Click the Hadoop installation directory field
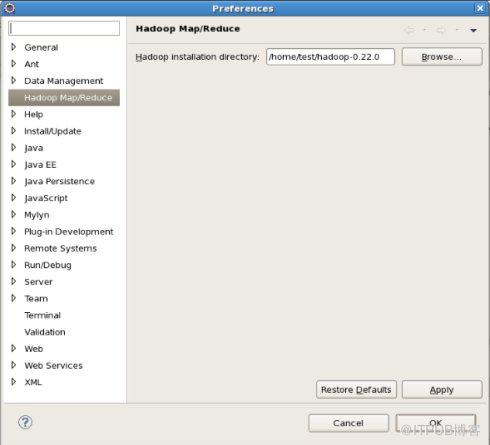Image resolution: width=490 pixels, height=445 pixels. pos(330,57)
